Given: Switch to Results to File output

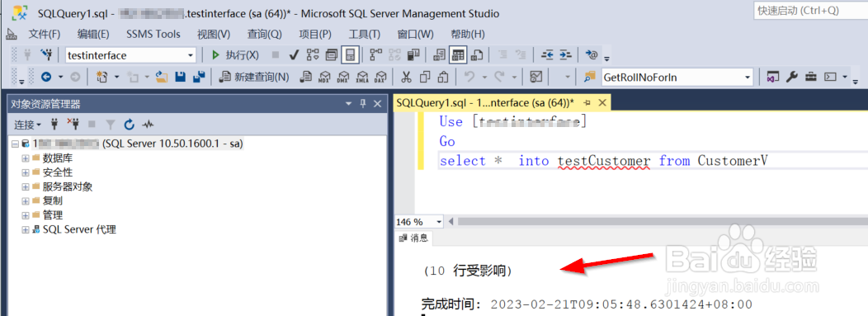Looking at the screenshot, I should pyautogui.click(x=477, y=55).
